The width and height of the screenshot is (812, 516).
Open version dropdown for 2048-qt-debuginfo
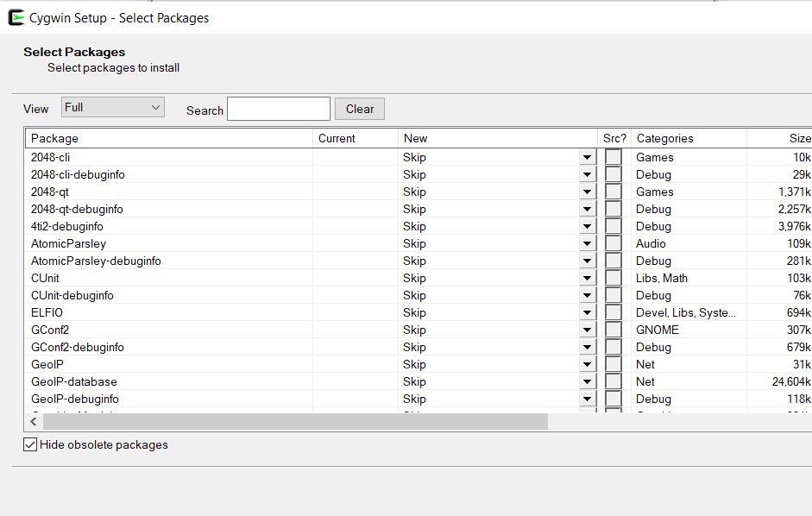pos(588,209)
